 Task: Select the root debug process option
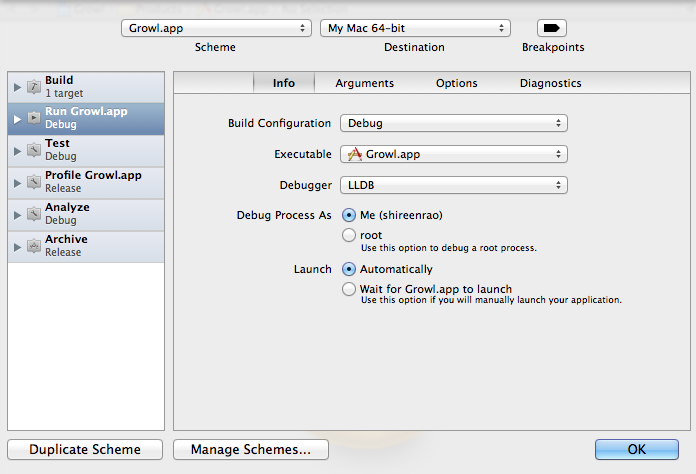[349, 236]
